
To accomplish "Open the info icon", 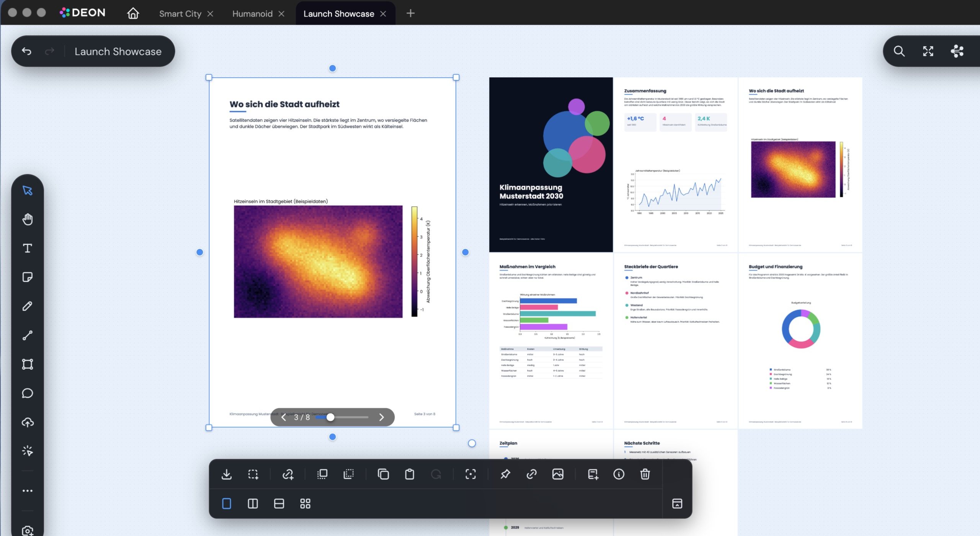I will click(619, 474).
